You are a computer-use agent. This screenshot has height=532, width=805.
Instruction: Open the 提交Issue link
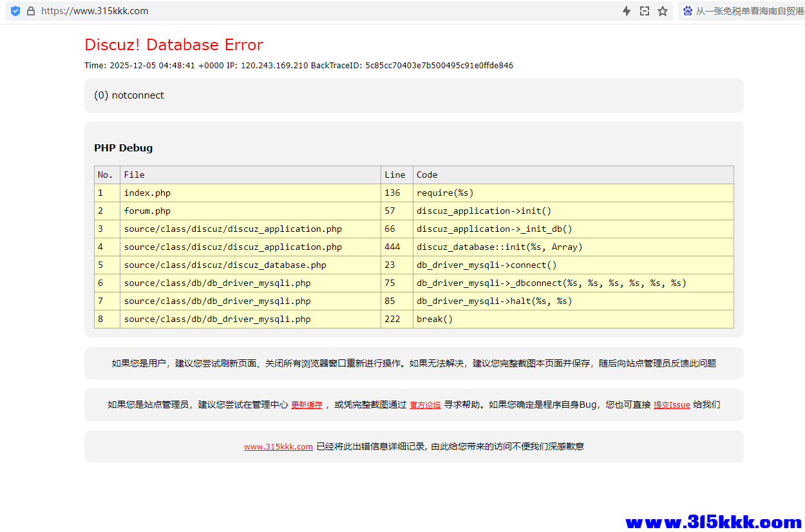pyautogui.click(x=672, y=404)
